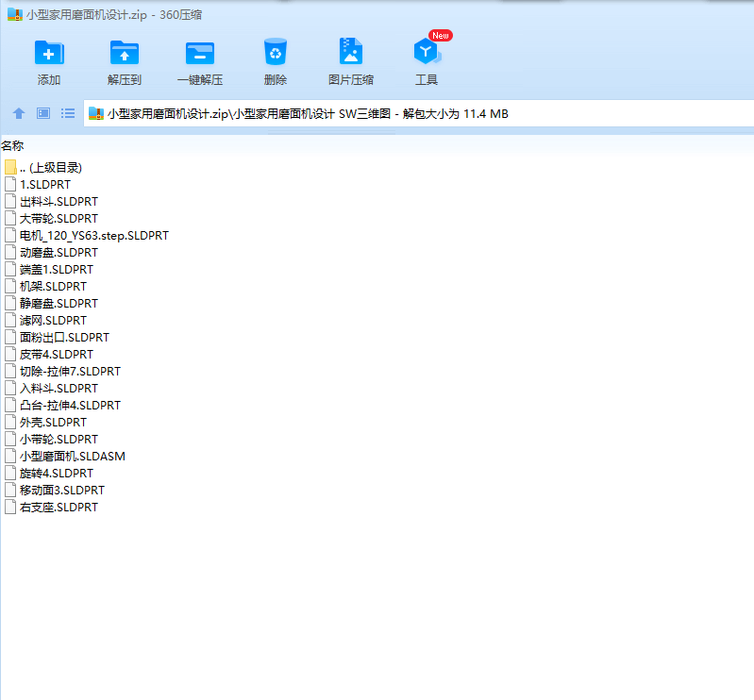This screenshot has height=700, width=754.
Task: Click the 图片压缩 label text
Action: pyautogui.click(x=350, y=80)
